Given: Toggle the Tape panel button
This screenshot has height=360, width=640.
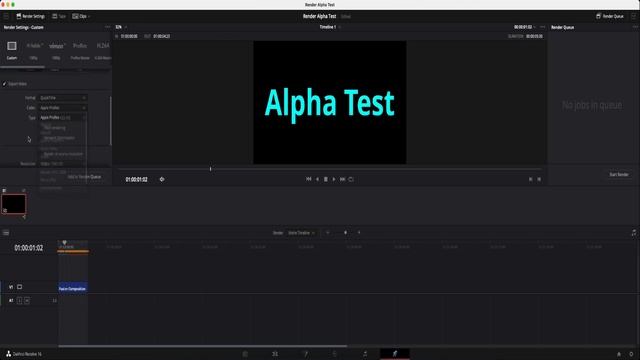Looking at the screenshot, I should click(59, 16).
